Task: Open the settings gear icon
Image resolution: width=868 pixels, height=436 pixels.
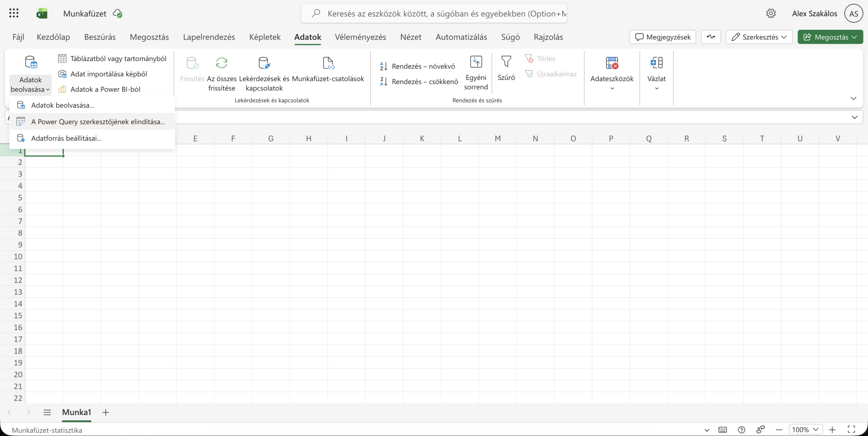Action: pos(771,14)
